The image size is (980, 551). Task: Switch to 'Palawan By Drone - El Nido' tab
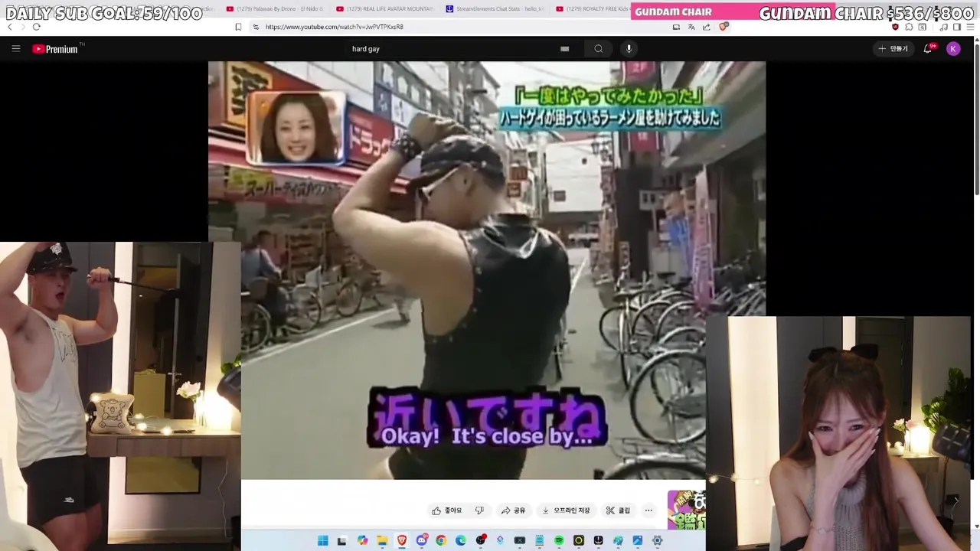coord(276,9)
